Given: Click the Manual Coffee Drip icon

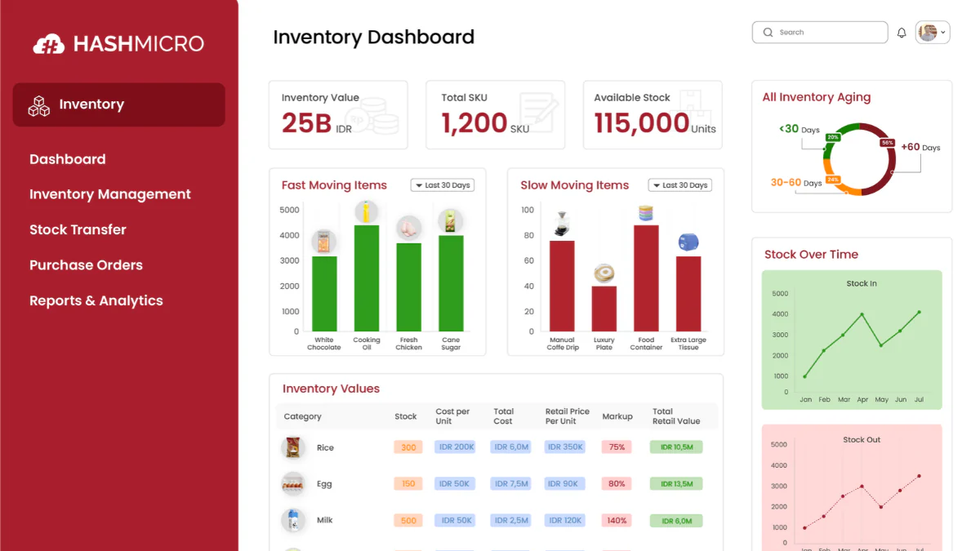Looking at the screenshot, I should [x=562, y=224].
